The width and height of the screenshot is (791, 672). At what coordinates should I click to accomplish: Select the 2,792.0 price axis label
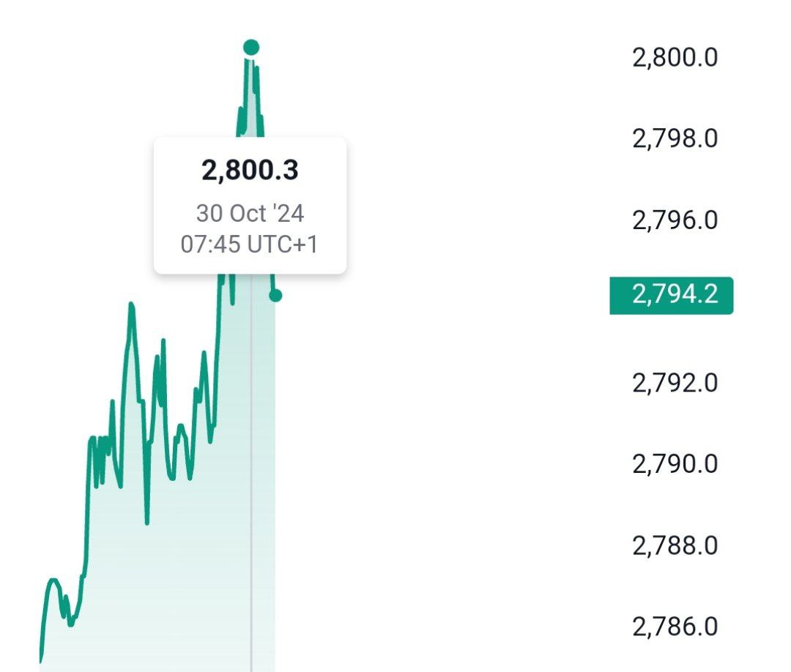pyautogui.click(x=675, y=383)
